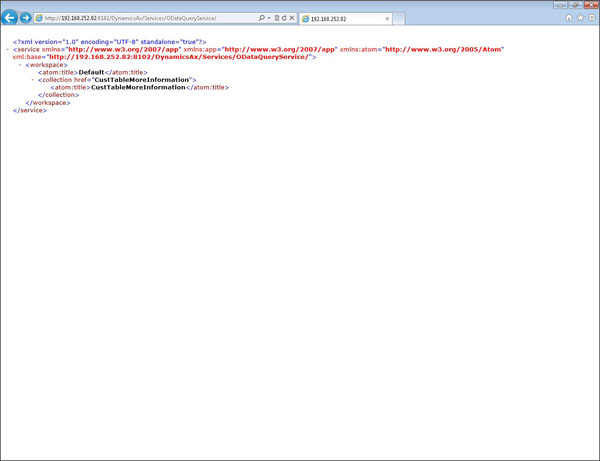Click the closing </workspace> tag
This screenshot has height=461, width=600.
[48, 103]
